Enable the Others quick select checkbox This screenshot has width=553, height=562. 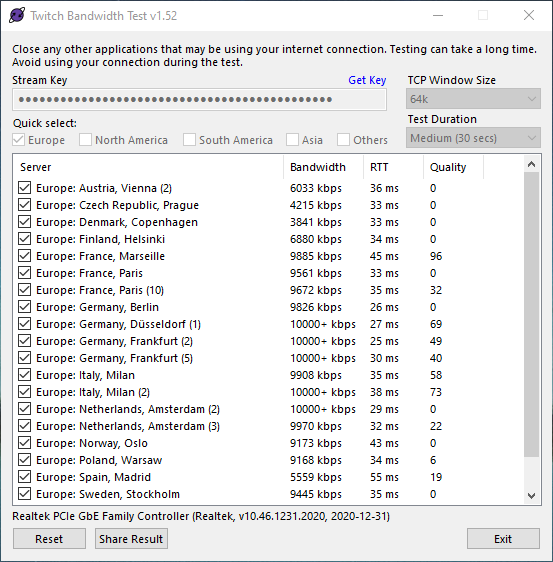343,140
